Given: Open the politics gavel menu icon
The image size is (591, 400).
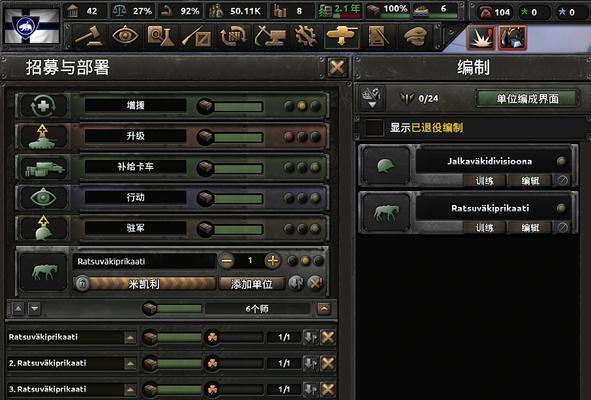Looking at the screenshot, I should pos(89,37).
